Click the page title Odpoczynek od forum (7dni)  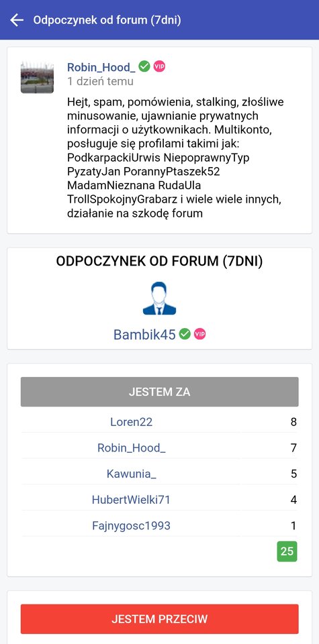107,20
